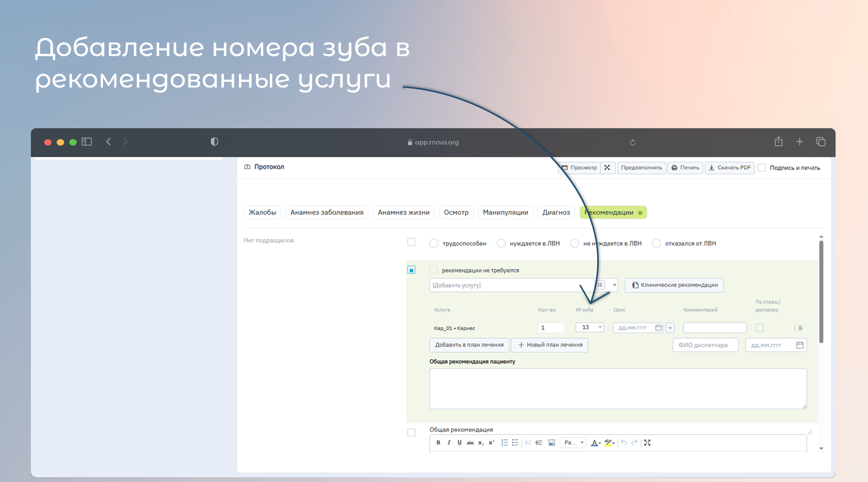The width and height of the screenshot is (868, 482).
Task: Delete the Кариес service row with trash icon
Action: pyautogui.click(x=800, y=328)
